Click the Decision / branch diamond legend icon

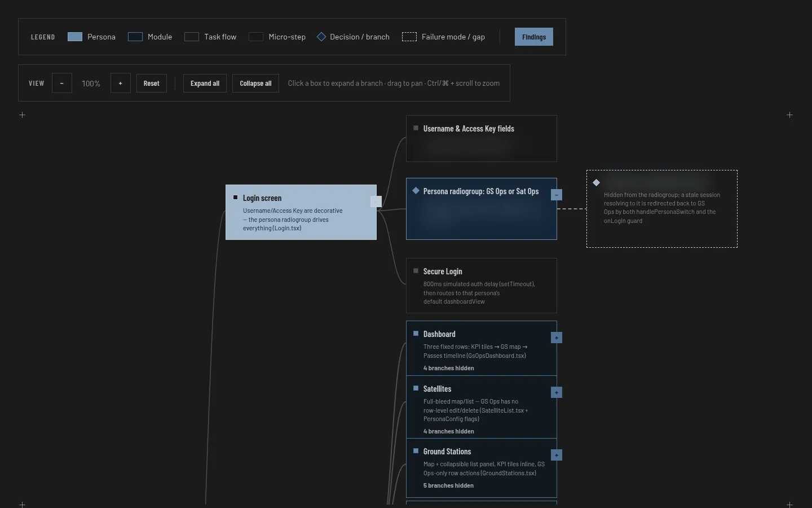point(321,37)
